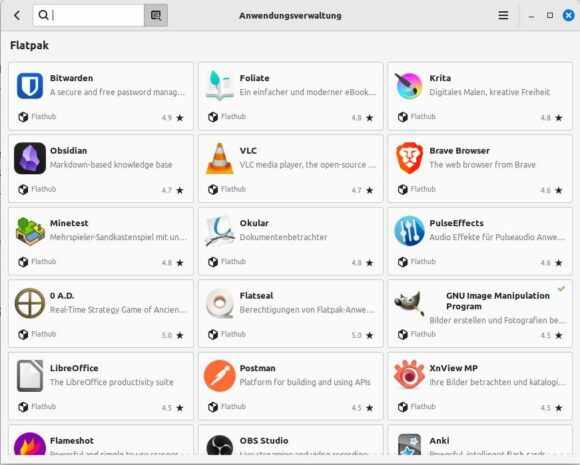580x465 pixels.
Task: Click the PulseEffects title text
Action: [456, 223]
